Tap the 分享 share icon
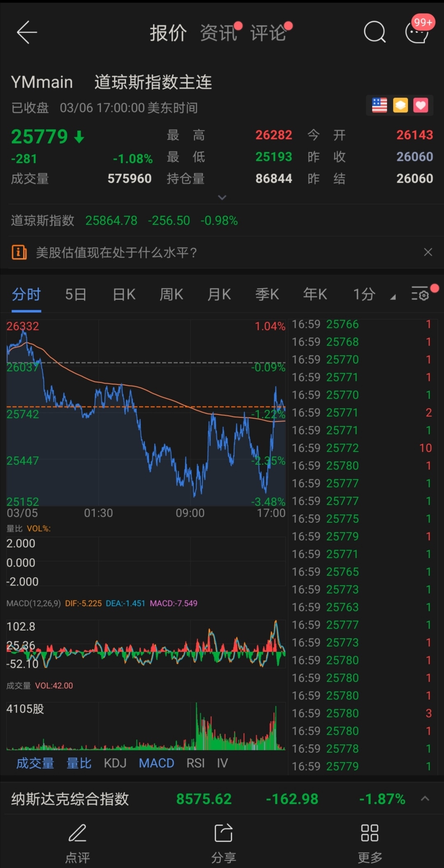This screenshot has height=868, width=444. click(x=223, y=833)
